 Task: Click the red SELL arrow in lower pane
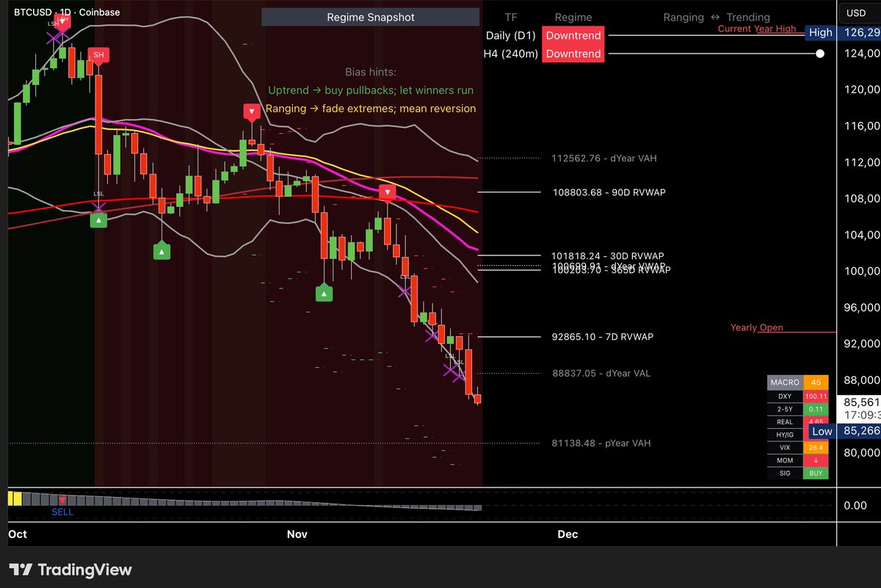(x=62, y=500)
